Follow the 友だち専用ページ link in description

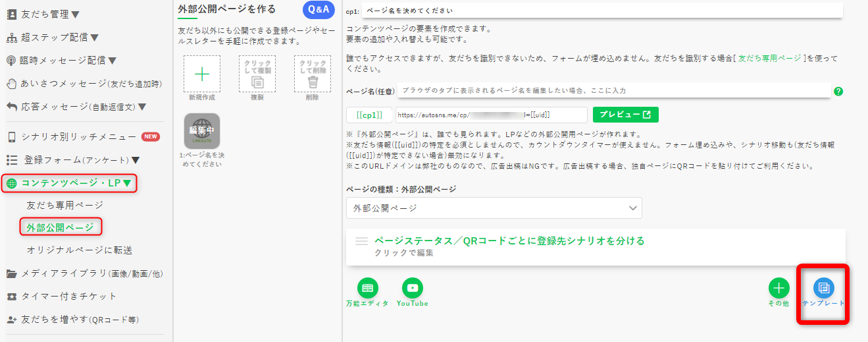769,59
